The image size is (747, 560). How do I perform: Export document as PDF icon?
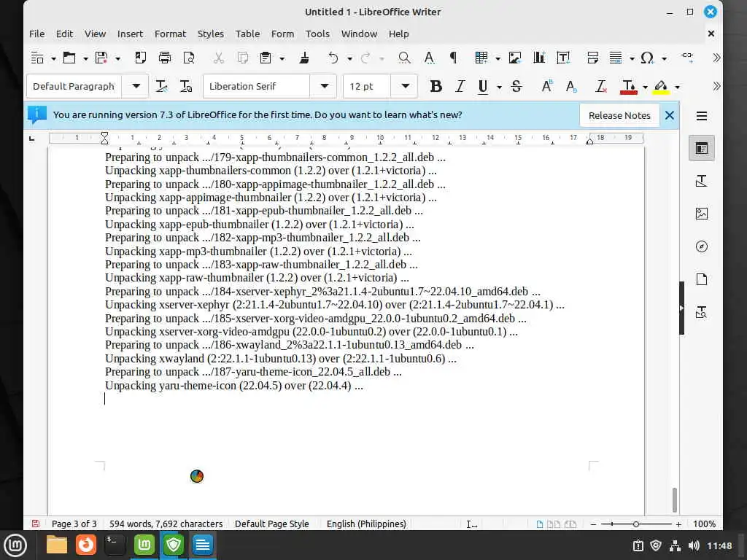(x=140, y=58)
